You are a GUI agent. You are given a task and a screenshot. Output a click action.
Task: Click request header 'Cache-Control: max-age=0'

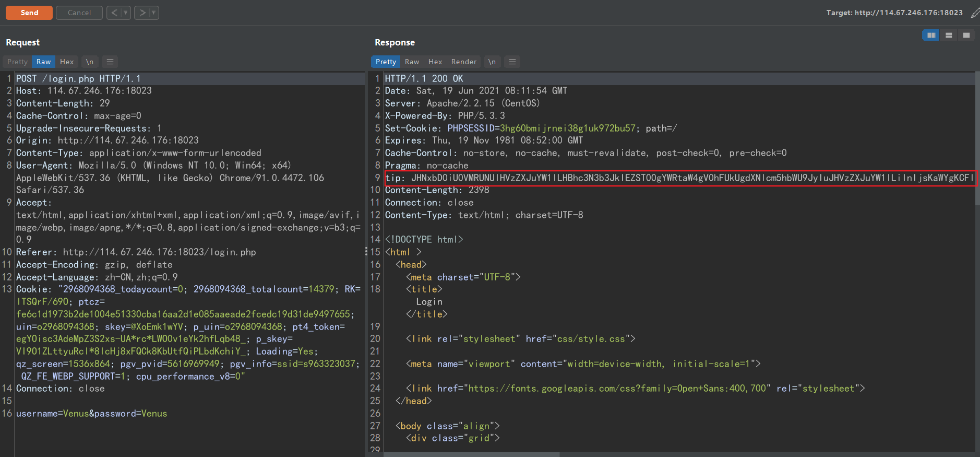(x=78, y=116)
